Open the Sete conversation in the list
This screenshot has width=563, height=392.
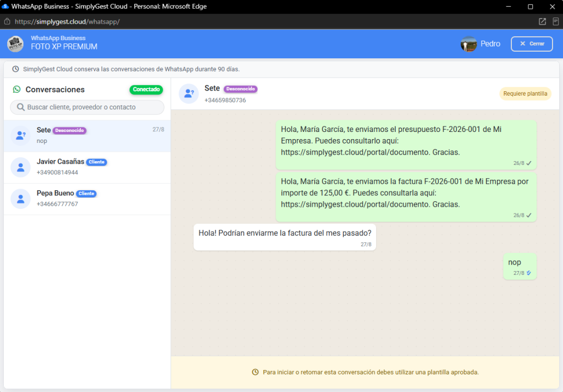[87, 136]
